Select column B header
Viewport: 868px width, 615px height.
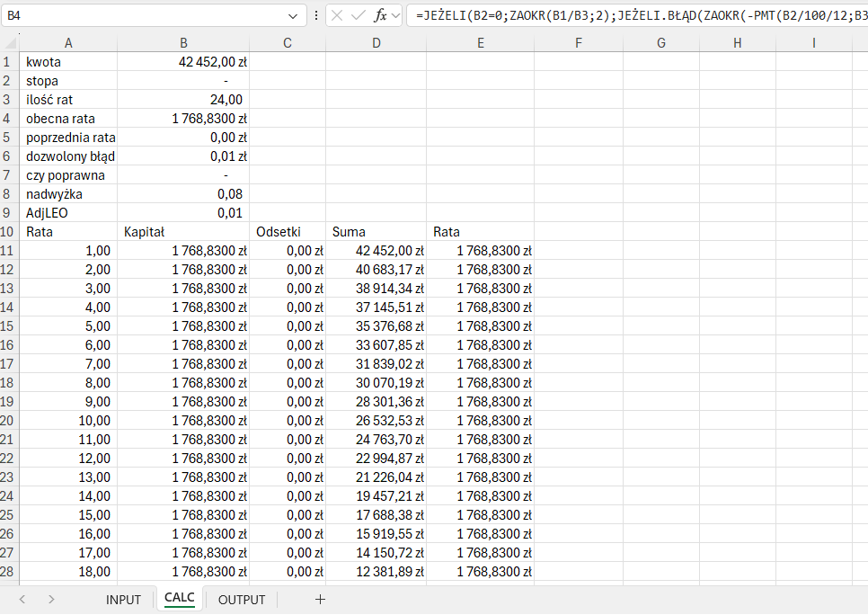183,42
